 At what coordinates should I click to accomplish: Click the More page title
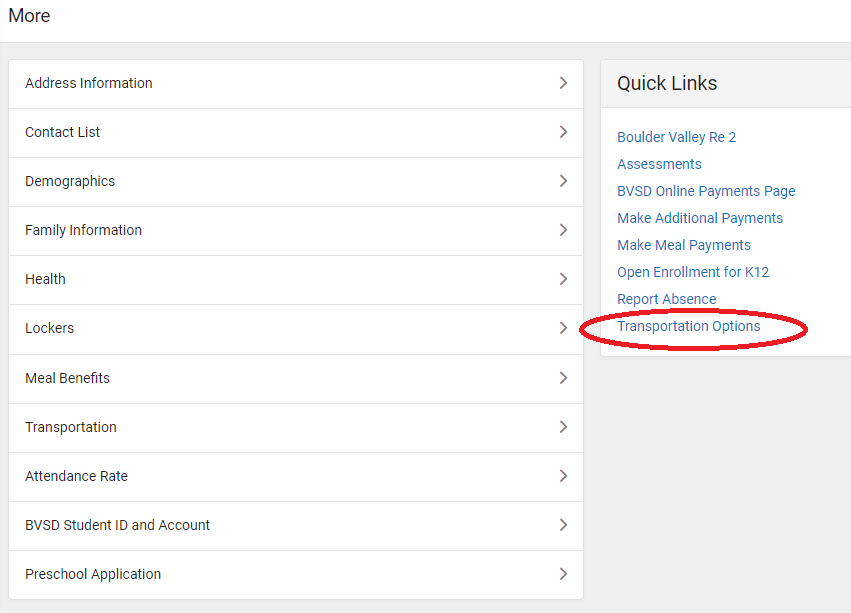29,15
